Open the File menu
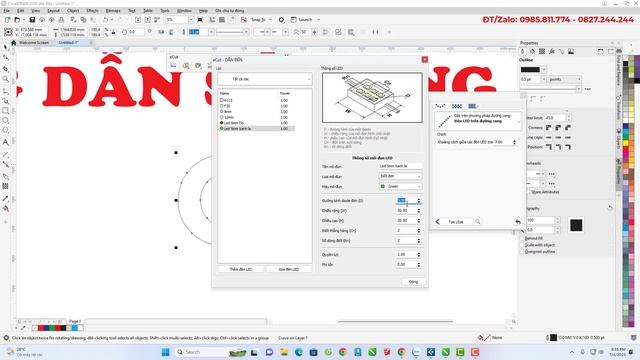 click(7, 11)
